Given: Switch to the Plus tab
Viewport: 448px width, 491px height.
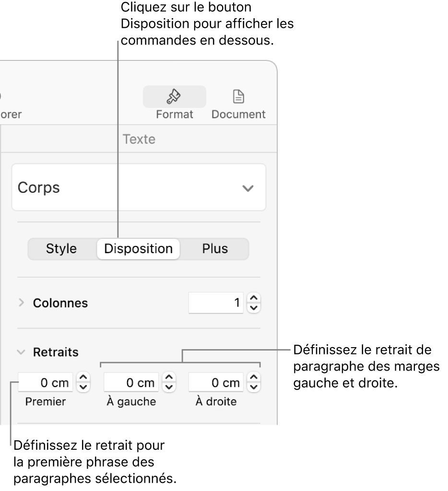Looking at the screenshot, I should point(214,249).
